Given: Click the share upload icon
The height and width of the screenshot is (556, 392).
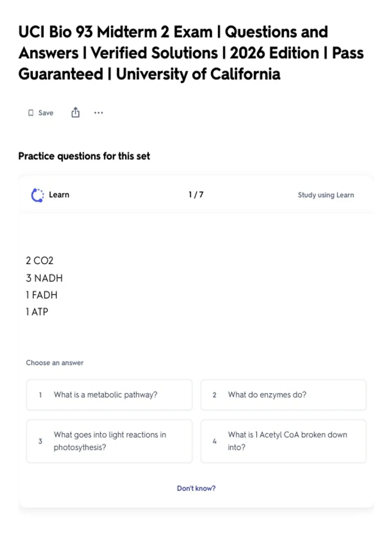Looking at the screenshot, I should [75, 112].
